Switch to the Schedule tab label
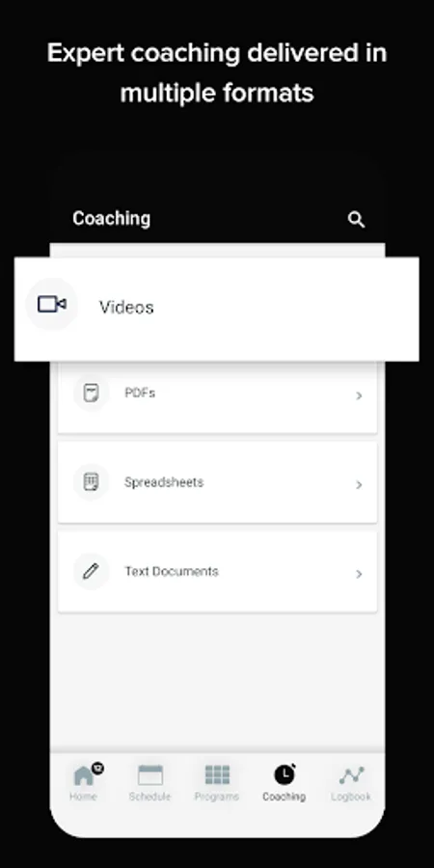434x868 pixels. click(x=150, y=797)
